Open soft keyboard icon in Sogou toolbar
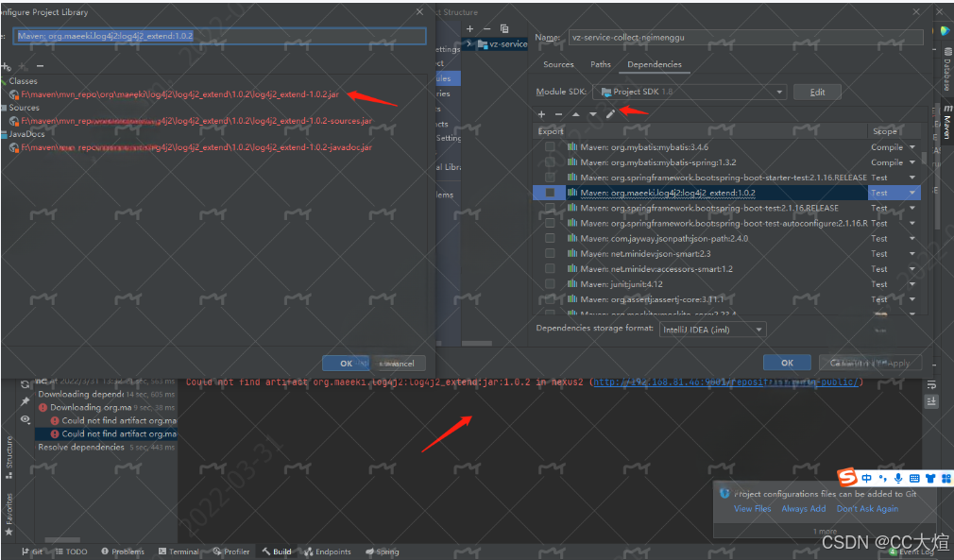The height and width of the screenshot is (560, 954). tap(913, 479)
